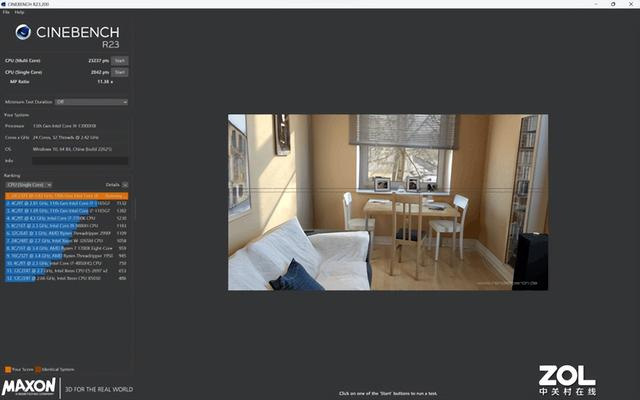Click the Single Core score of 2042 pts
Image resolution: width=640 pixels, height=400 pixels.
pyautogui.click(x=100, y=72)
